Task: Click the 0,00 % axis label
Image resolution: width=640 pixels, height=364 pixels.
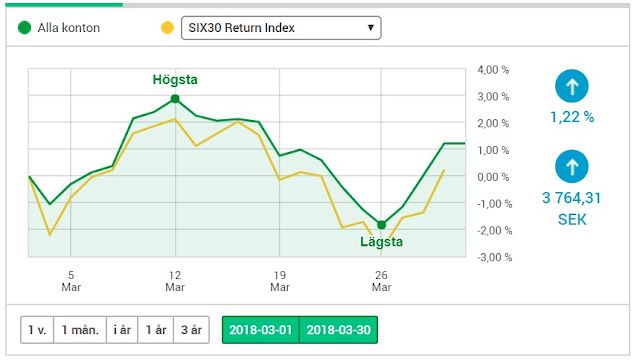Action: [x=493, y=177]
